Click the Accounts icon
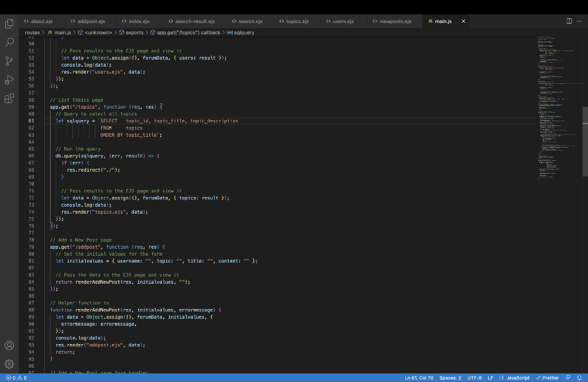Viewport: 588px width, 382px height. point(9,345)
